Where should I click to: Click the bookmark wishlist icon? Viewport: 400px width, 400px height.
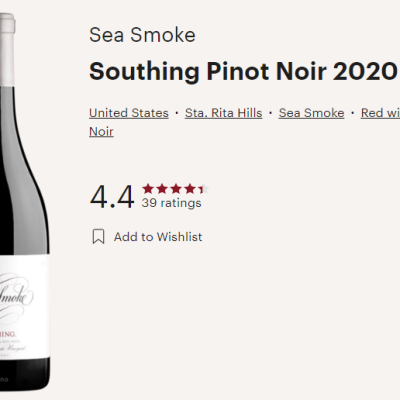98,237
